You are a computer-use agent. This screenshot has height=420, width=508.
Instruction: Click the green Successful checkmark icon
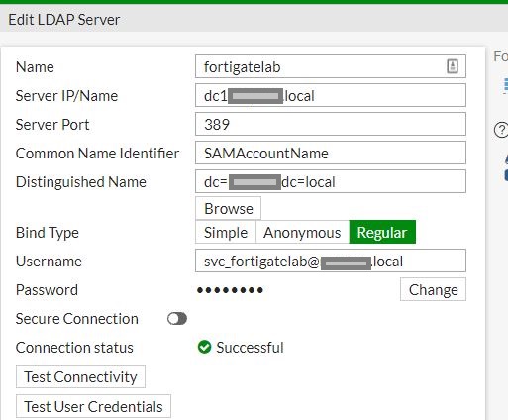click(x=204, y=347)
